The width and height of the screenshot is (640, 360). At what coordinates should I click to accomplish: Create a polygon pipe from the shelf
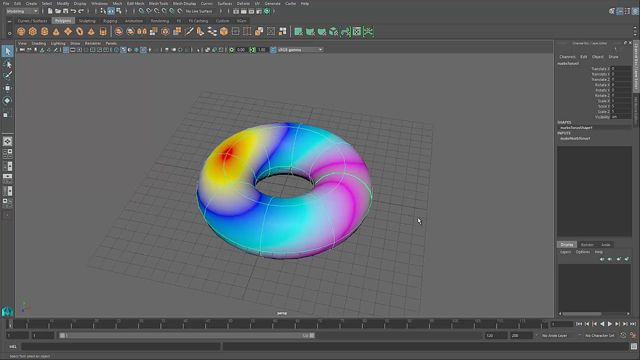(103, 31)
